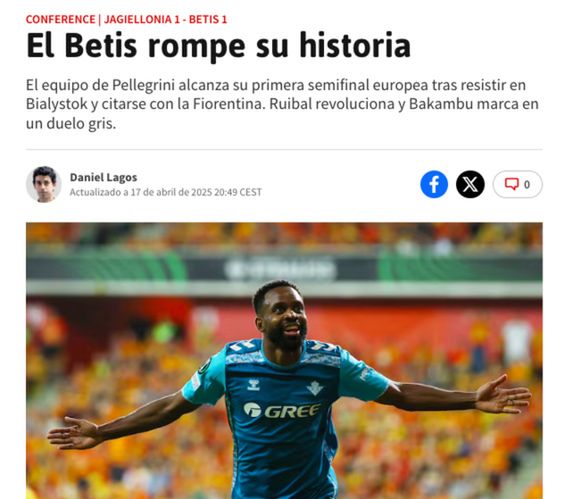
Task: Open author Daniel Lagos profile link
Action: [x=103, y=177]
